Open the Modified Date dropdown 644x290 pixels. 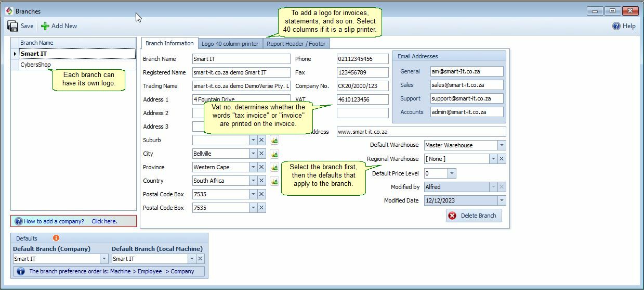pyautogui.click(x=502, y=200)
